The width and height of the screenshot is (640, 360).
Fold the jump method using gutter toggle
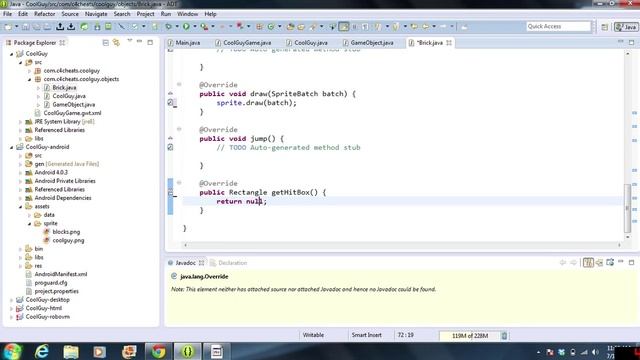(x=179, y=129)
